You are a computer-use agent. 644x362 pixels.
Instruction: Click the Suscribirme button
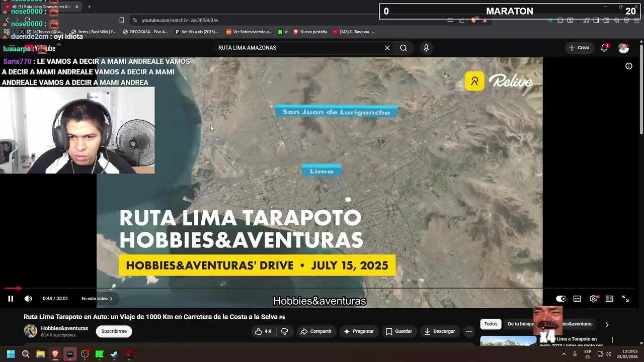point(114,331)
